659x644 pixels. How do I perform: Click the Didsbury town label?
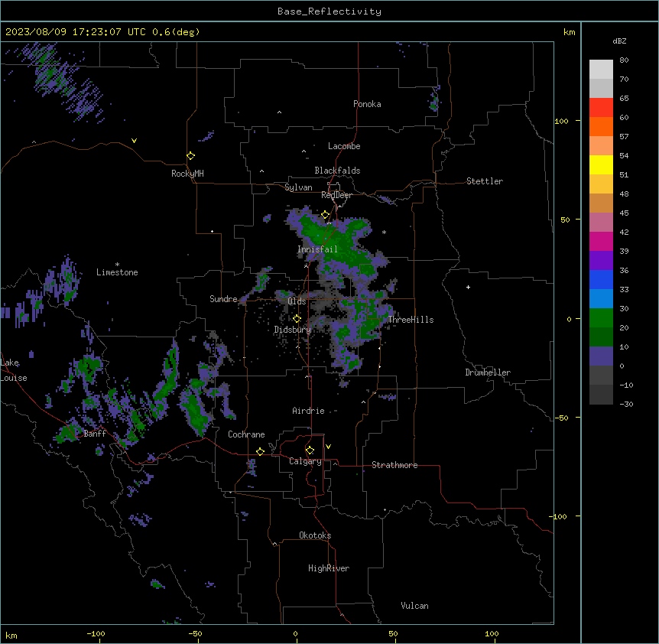click(293, 330)
